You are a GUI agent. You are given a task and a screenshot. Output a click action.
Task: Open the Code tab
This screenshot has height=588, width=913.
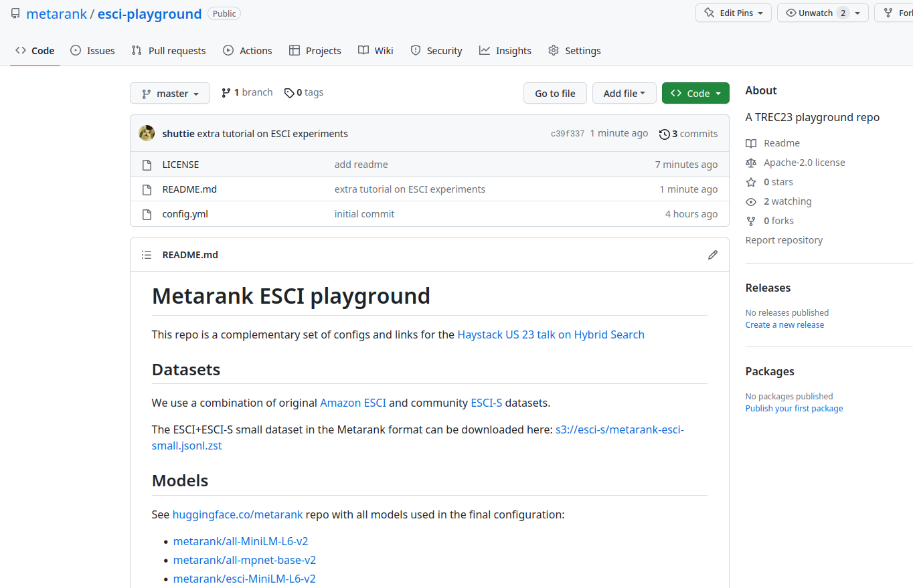coord(35,50)
